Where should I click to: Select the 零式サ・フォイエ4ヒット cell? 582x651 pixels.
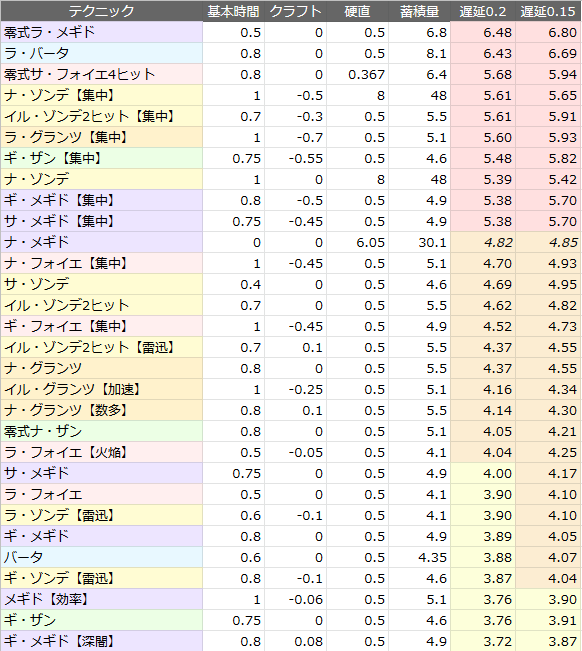click(x=102, y=74)
